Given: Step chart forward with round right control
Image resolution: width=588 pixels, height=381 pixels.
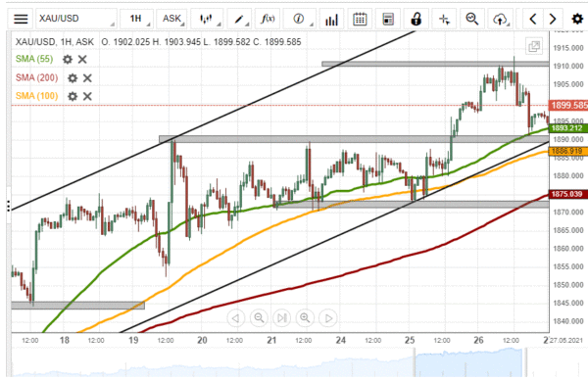Looking at the screenshot, I should [327, 318].
